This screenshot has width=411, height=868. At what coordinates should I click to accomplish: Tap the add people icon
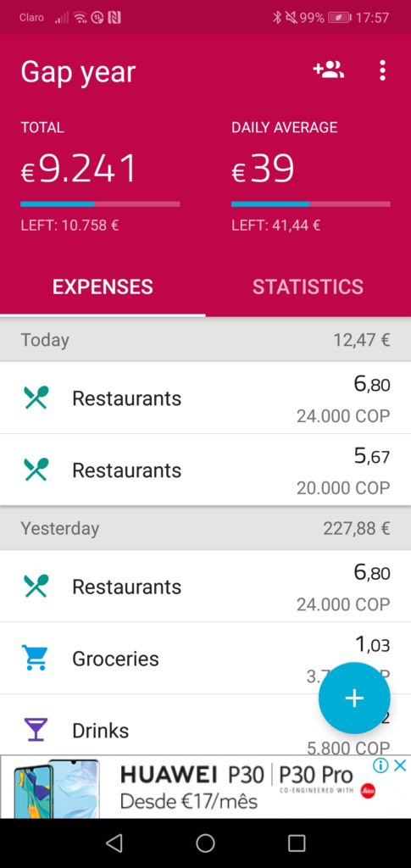[x=329, y=70]
